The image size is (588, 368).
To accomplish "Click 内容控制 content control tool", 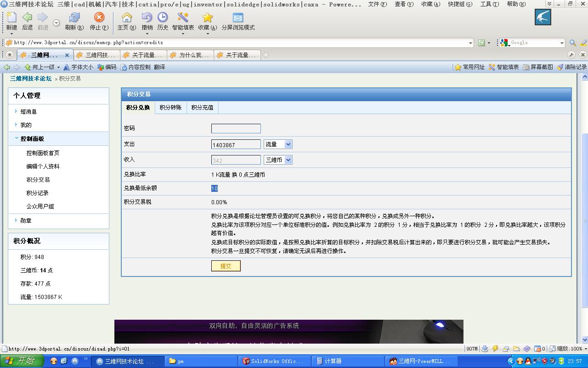I will [x=136, y=67].
